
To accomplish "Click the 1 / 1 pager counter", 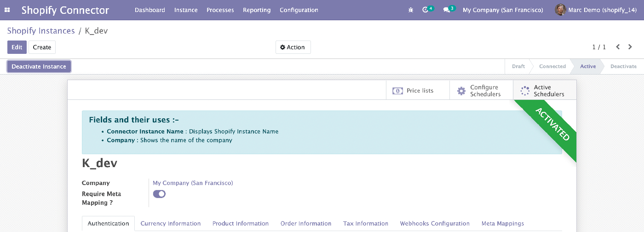I will coord(599,47).
